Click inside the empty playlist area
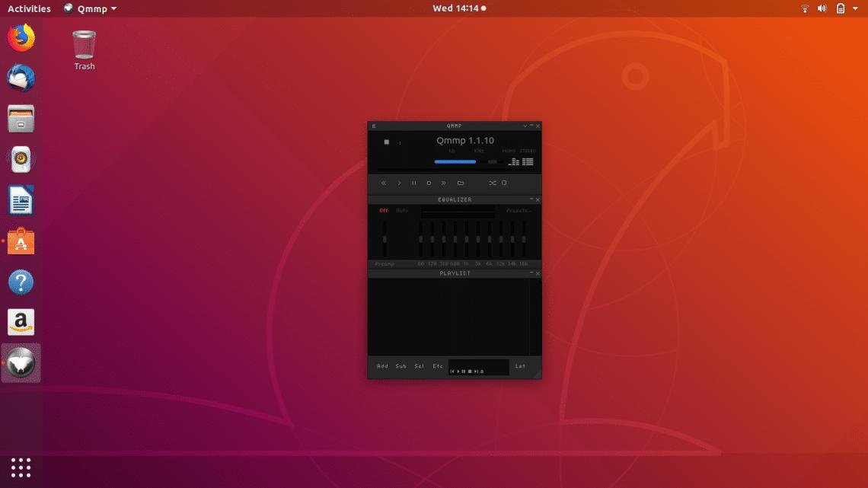This screenshot has height=488, width=868. (453, 316)
